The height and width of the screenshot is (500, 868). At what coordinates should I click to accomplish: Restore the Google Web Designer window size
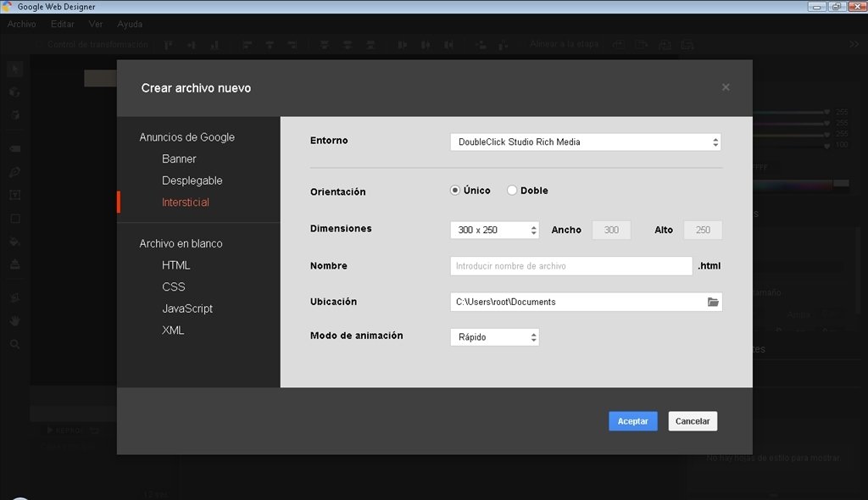(x=837, y=7)
